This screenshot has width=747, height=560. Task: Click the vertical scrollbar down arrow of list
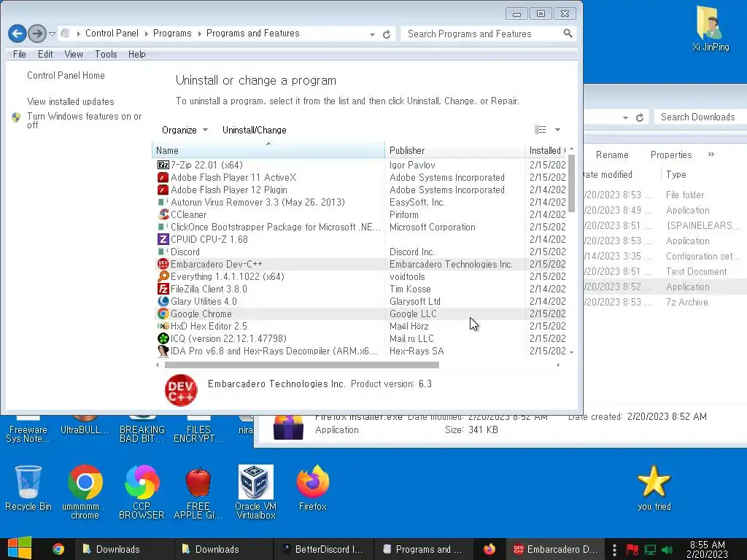pyautogui.click(x=572, y=352)
